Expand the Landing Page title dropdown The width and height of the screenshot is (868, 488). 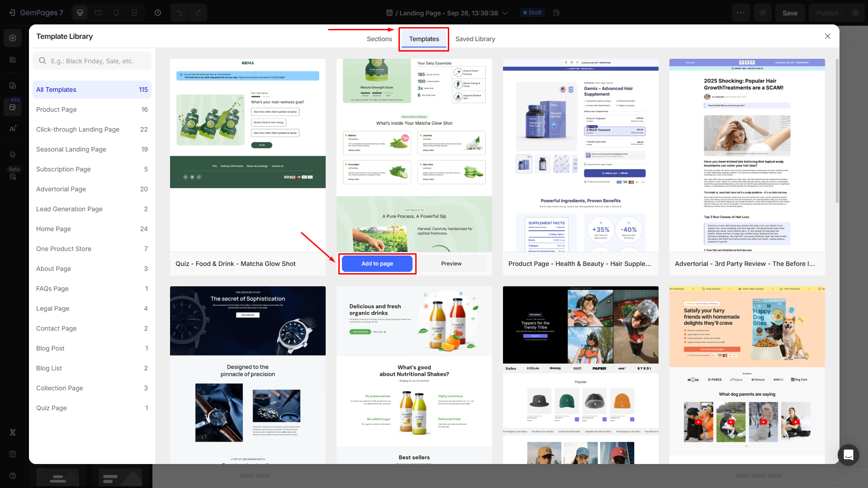tap(505, 13)
